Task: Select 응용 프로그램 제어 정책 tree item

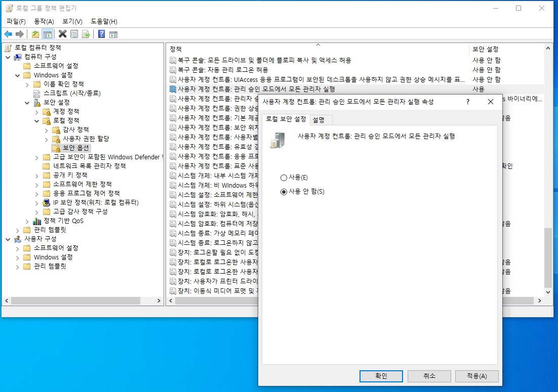Action: (86, 194)
